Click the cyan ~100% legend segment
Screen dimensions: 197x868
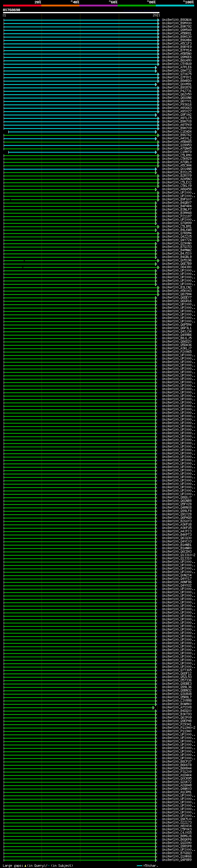175,6
